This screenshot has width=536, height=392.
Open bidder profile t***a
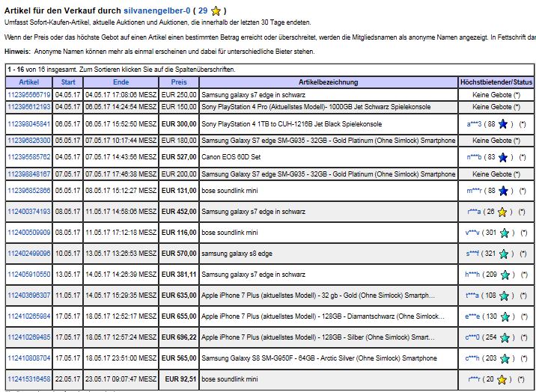(472, 295)
